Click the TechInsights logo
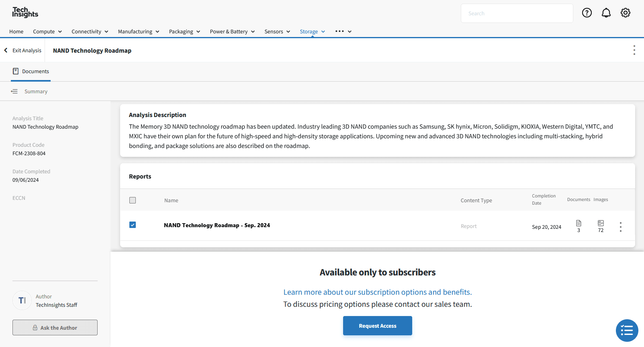 coord(25,12)
